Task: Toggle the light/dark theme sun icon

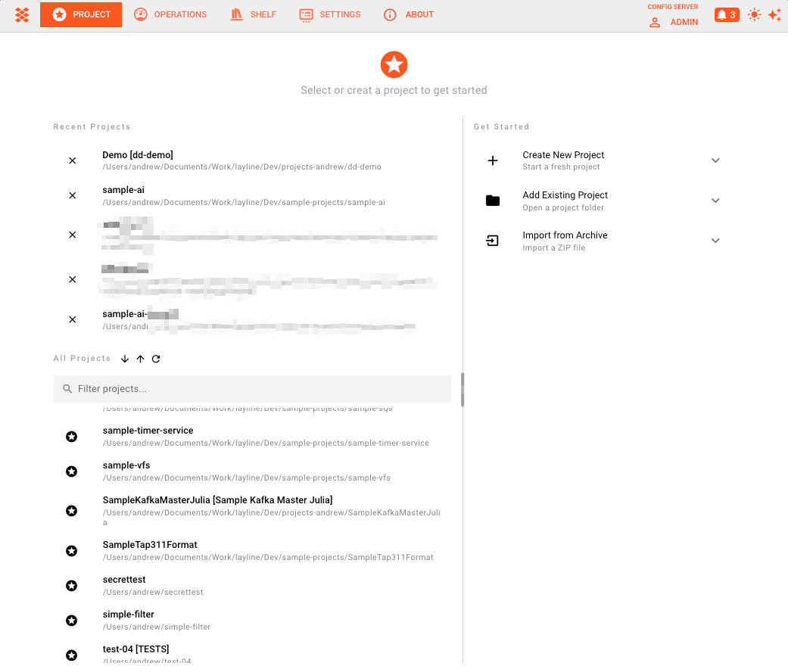Action: coord(754,14)
